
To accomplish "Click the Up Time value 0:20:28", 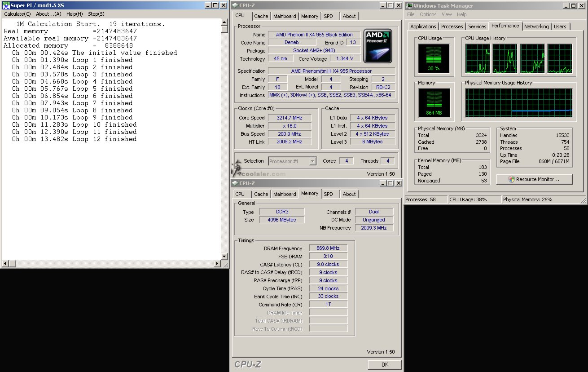I will point(561,155).
